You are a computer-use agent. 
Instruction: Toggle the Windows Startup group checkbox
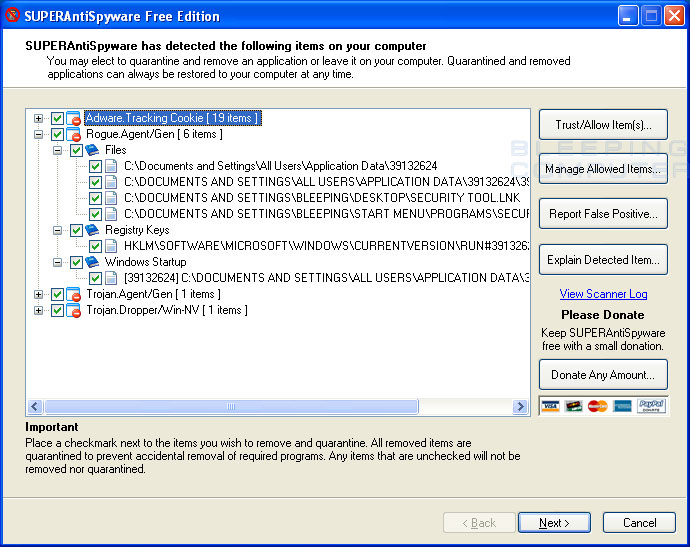(x=77, y=262)
